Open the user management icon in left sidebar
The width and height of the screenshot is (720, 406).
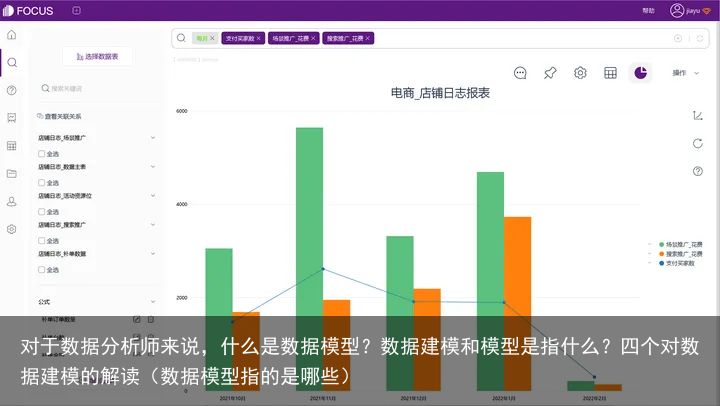point(12,202)
